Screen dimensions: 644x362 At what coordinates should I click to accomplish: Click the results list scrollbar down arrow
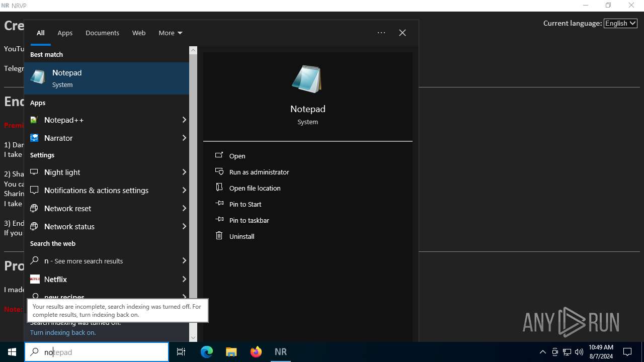tap(193, 338)
